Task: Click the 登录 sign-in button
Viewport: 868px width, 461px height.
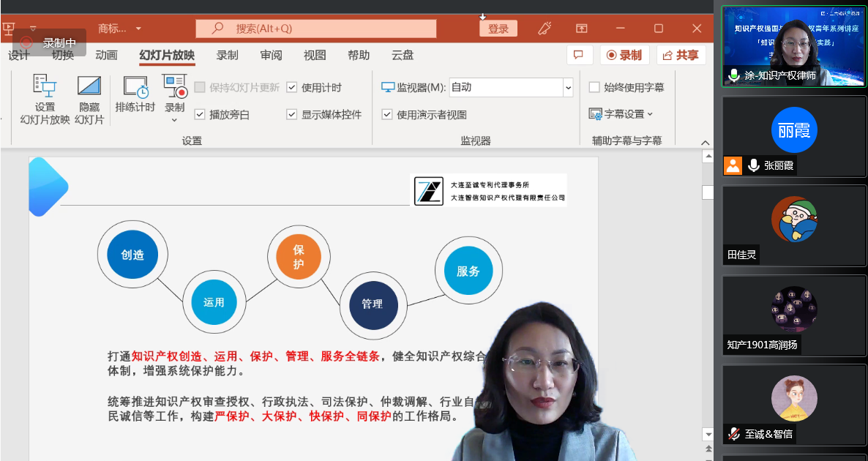Action: point(498,29)
